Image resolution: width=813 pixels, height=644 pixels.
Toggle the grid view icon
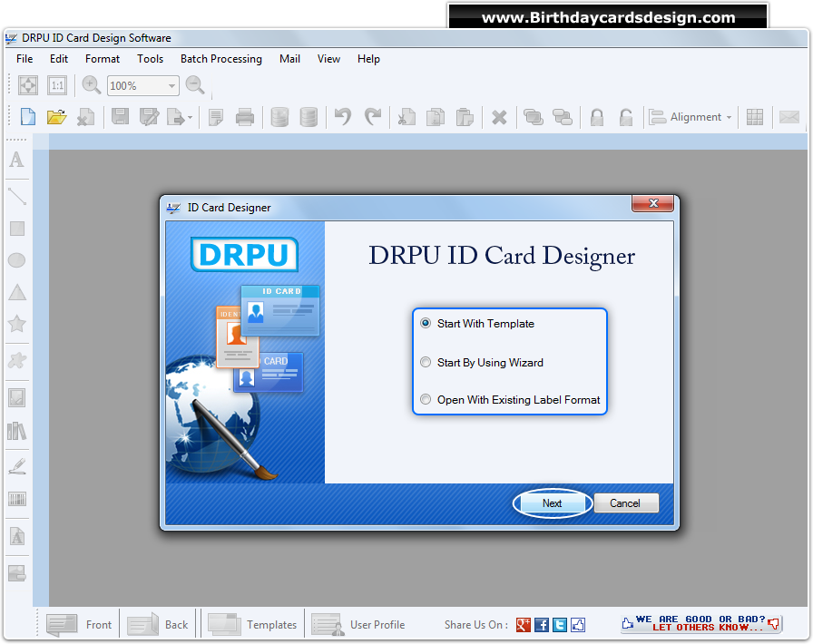pyautogui.click(x=754, y=117)
